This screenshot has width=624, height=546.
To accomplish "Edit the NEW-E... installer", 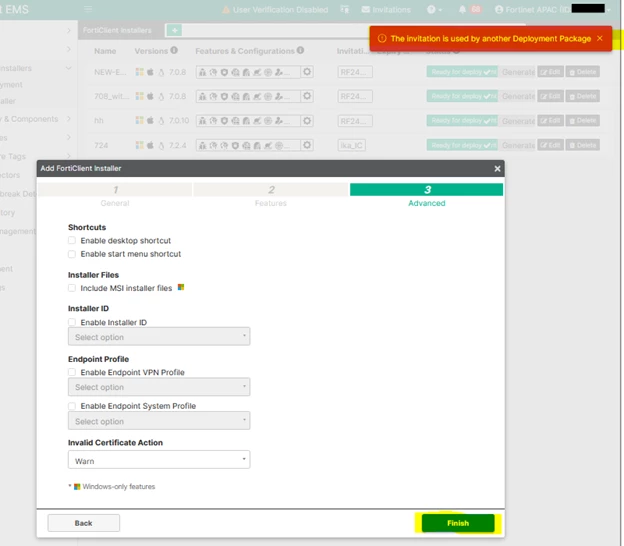I will [550, 72].
